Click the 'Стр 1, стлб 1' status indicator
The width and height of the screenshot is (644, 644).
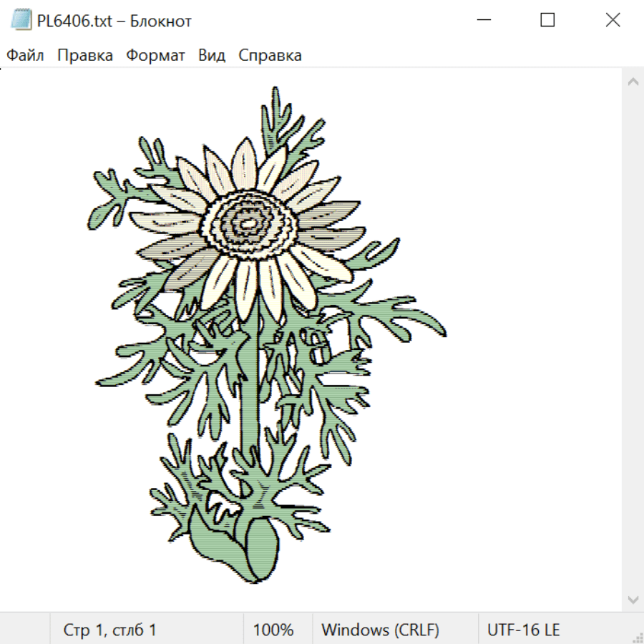(110, 630)
